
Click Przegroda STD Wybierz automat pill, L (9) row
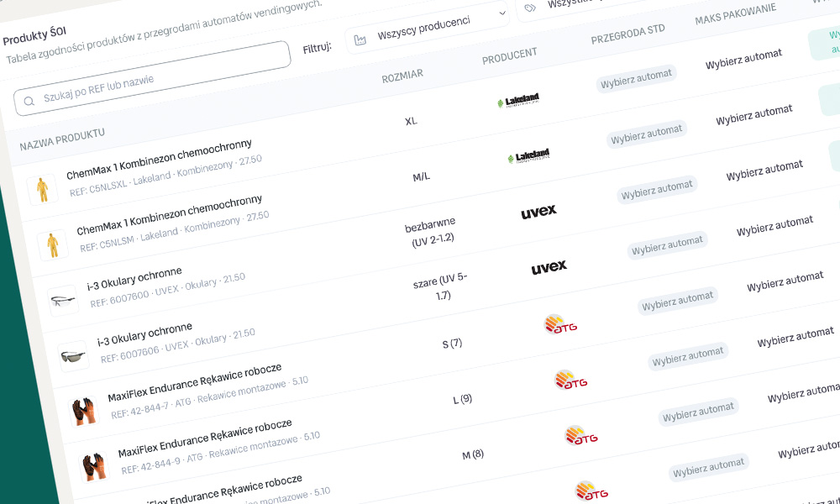688,357
